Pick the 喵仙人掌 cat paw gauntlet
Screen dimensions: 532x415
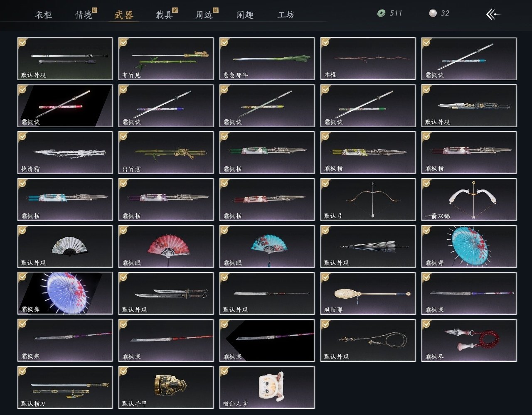[x=267, y=387]
